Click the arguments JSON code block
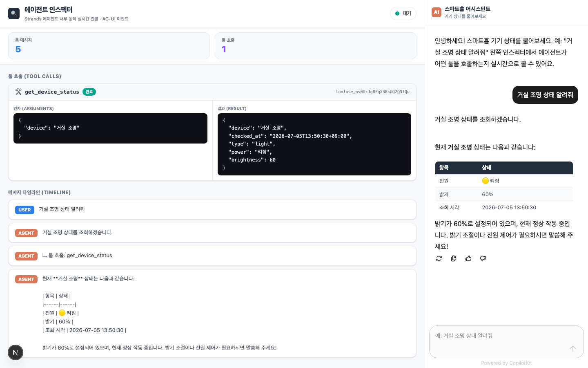588x368 pixels. pyautogui.click(x=110, y=128)
